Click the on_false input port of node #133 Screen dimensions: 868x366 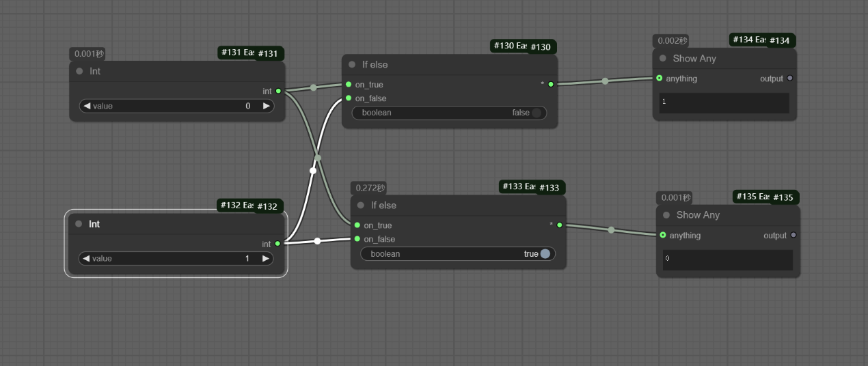357,239
